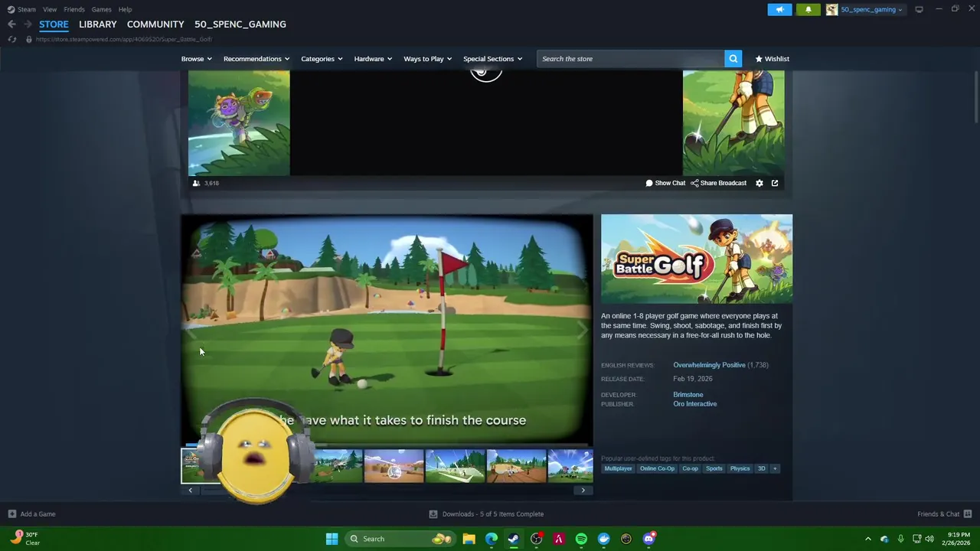Open the announcements megaphone button
The image size is (980, 551).
pyautogui.click(x=779, y=9)
